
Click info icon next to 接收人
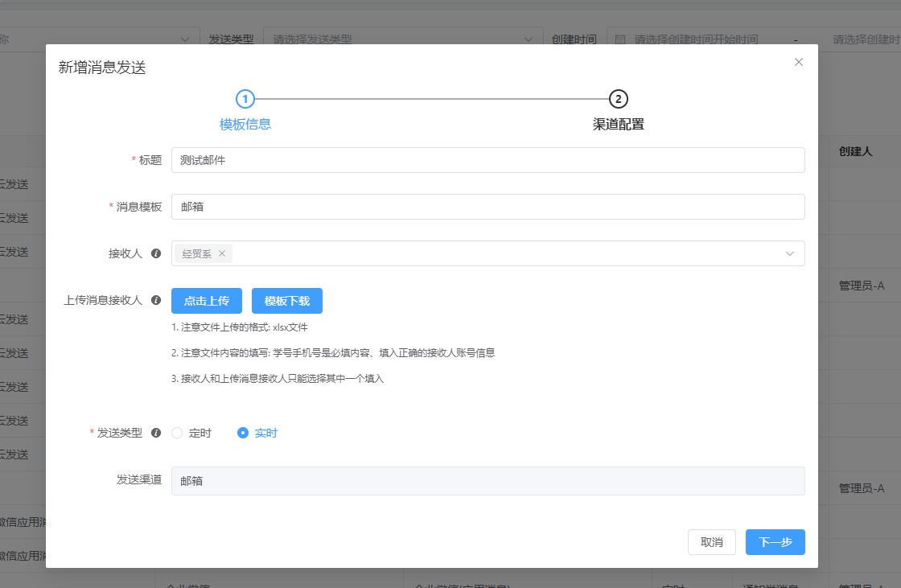point(156,253)
